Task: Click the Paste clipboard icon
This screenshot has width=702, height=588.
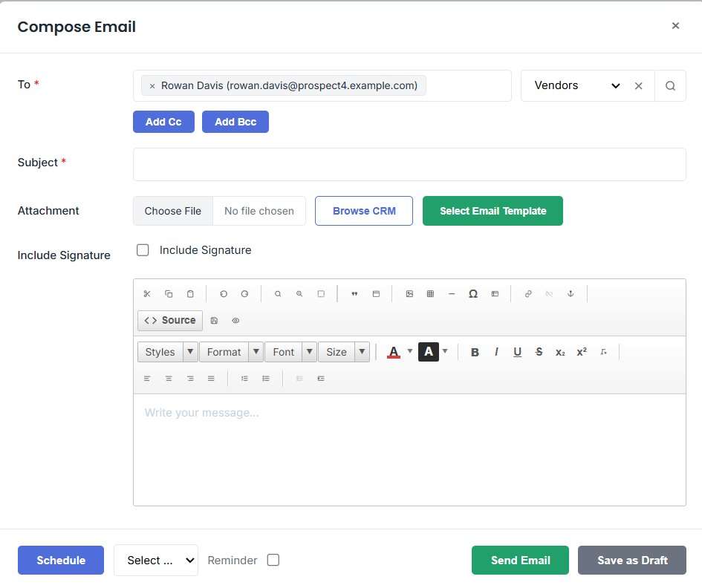Action: click(190, 294)
